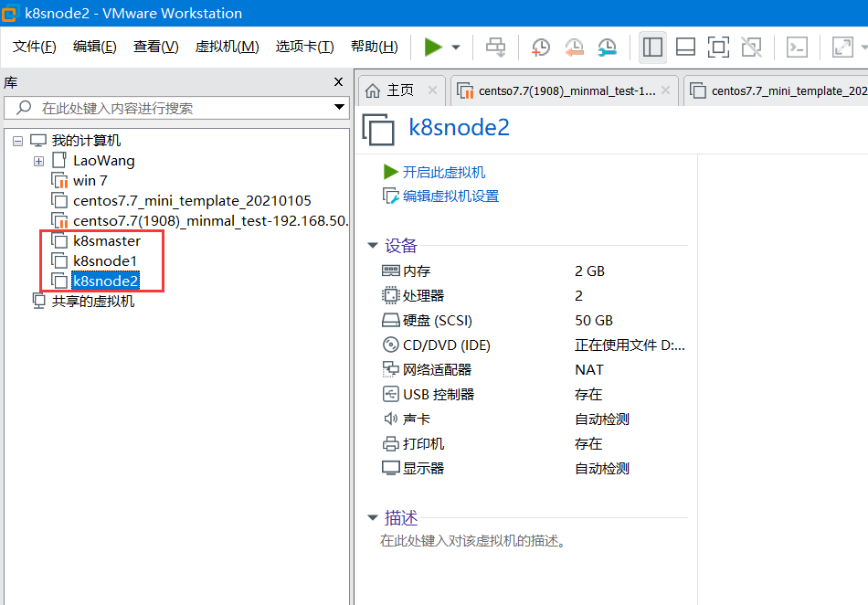Collapse the 我的计算机 tree node

coord(17,141)
